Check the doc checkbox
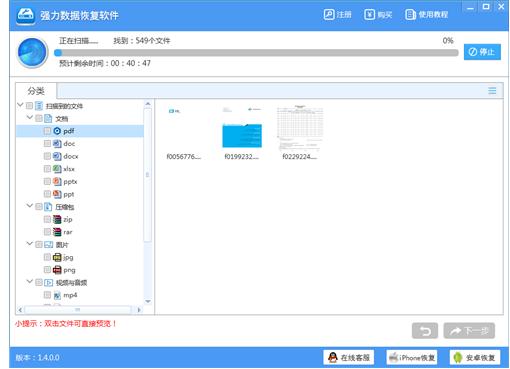The image size is (510, 369). pos(47,144)
